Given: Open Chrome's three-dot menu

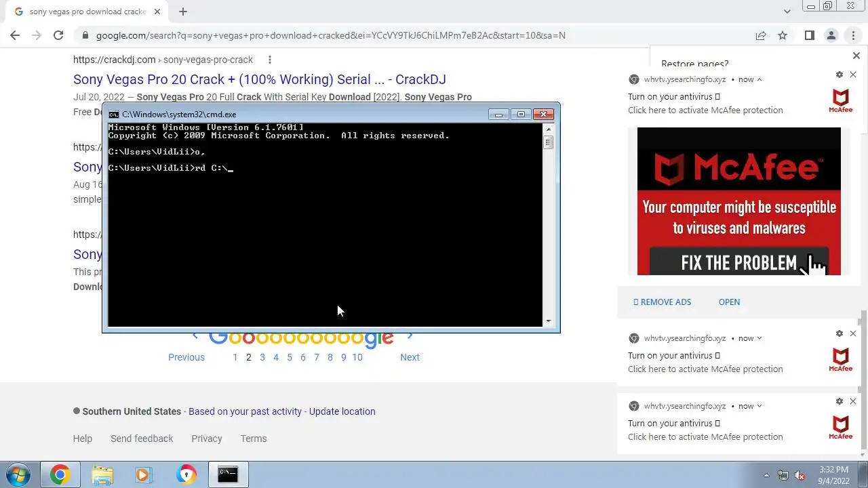Looking at the screenshot, I should coord(853,35).
